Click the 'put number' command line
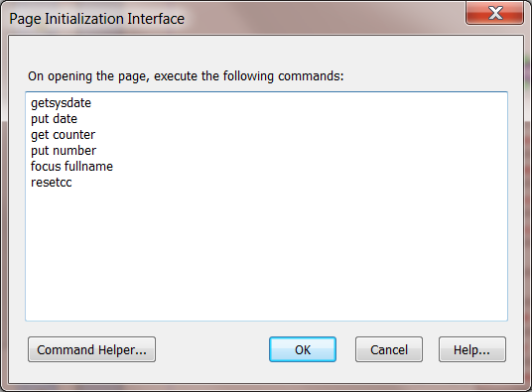Screen dimensions: 532x392 coord(64,151)
